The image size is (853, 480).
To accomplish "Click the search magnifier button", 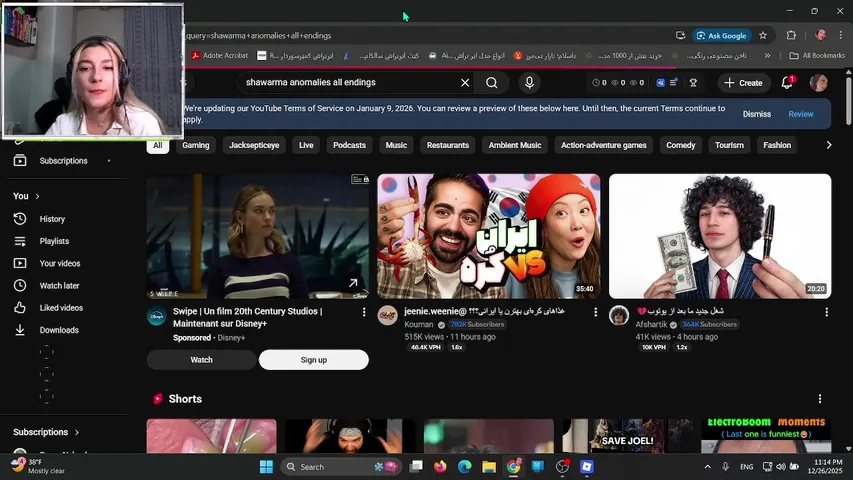I will point(492,83).
